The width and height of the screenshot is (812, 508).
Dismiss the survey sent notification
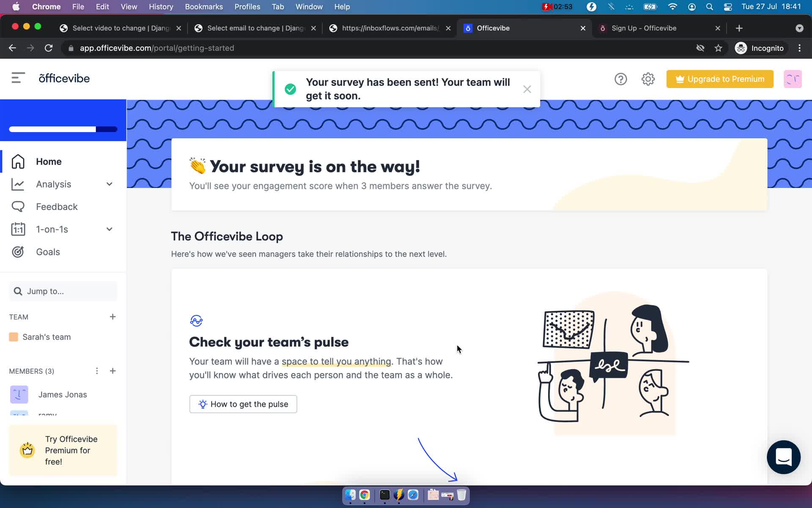526,89
